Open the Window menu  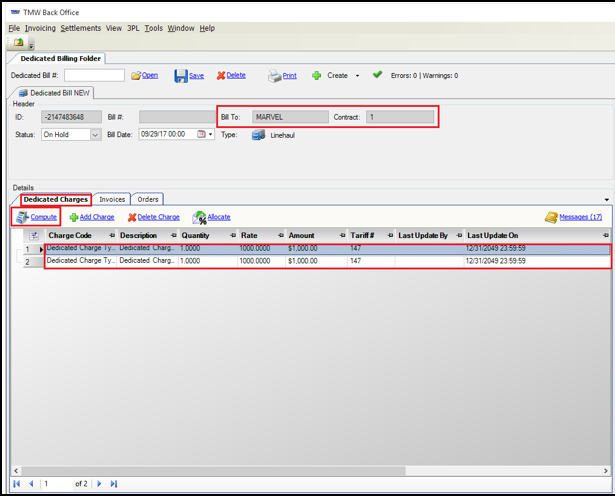tap(181, 28)
